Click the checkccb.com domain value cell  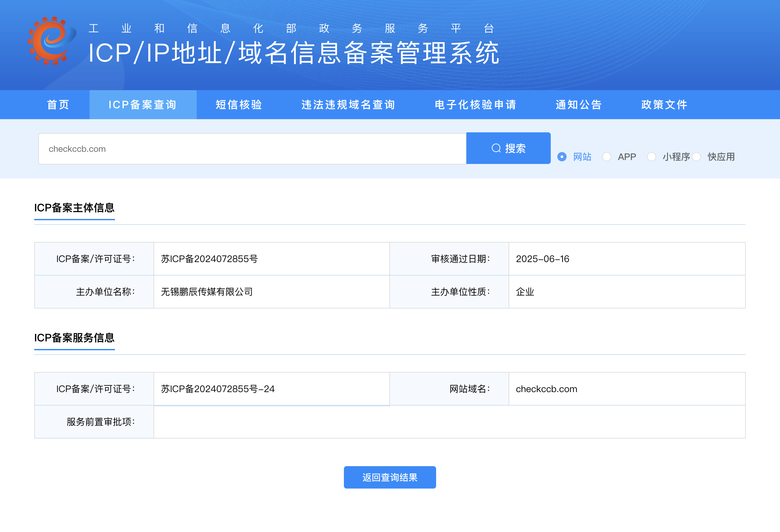546,389
